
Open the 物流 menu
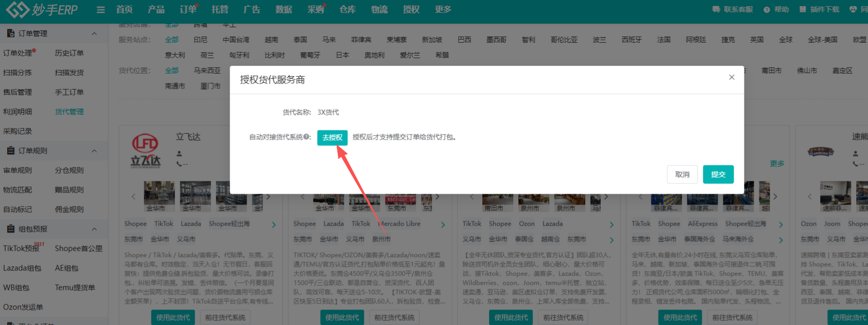[379, 9]
